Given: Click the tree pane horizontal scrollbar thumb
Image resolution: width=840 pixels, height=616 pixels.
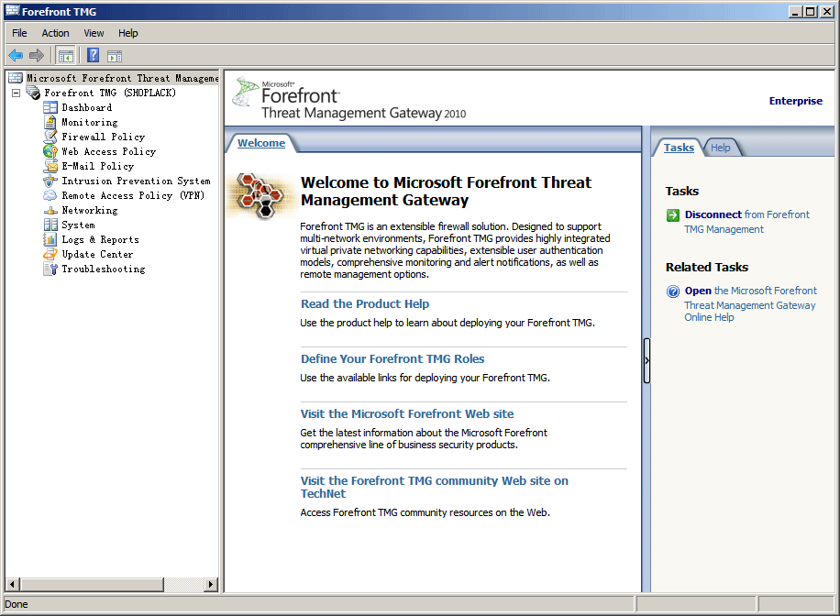Looking at the screenshot, I should [x=92, y=585].
